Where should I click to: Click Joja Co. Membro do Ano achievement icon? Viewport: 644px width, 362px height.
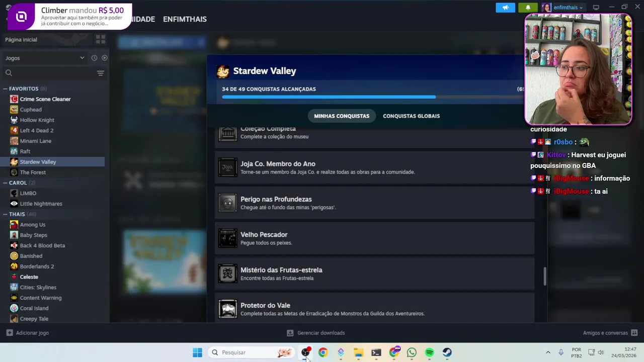coord(227,167)
